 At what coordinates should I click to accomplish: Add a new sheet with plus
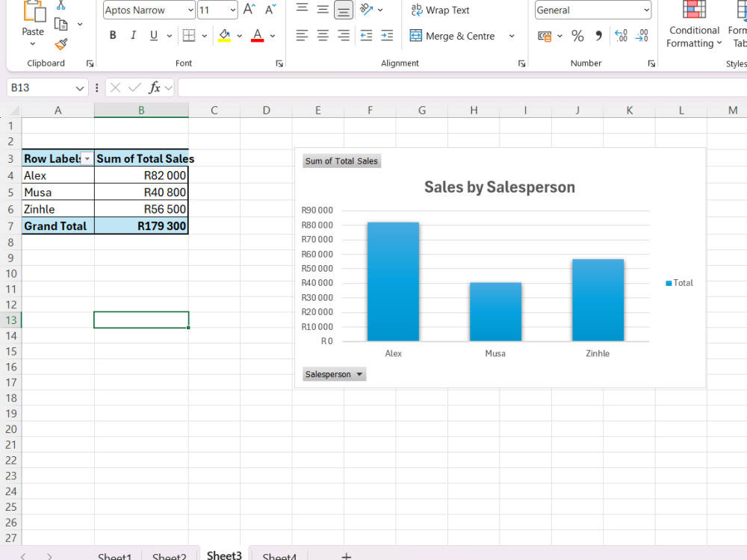coord(347,556)
